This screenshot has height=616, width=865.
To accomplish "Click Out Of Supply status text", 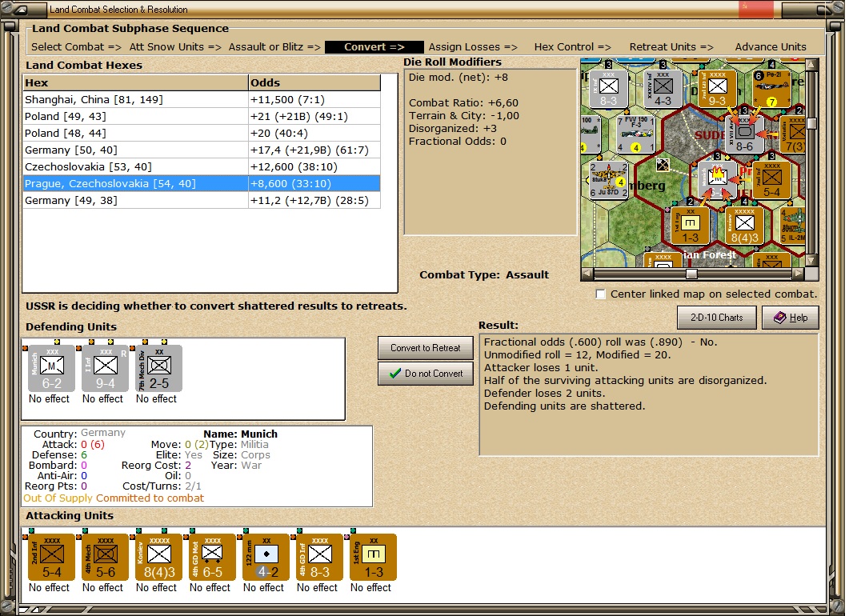I will pos(58,498).
